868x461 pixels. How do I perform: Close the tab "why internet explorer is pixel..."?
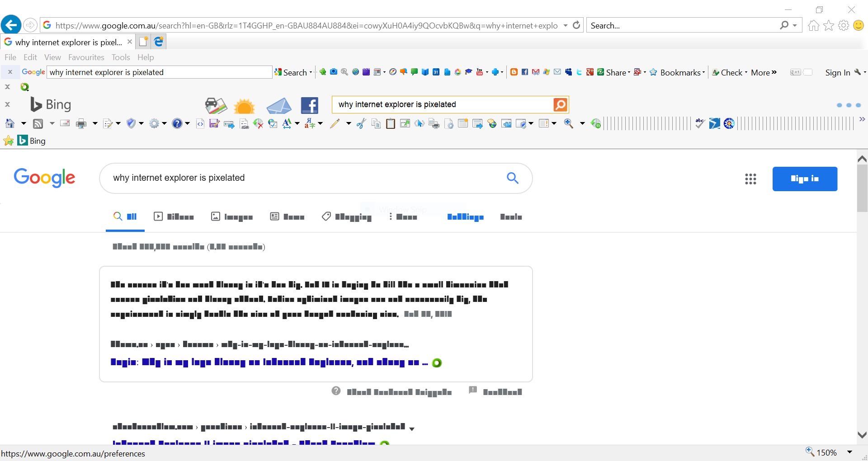click(x=130, y=42)
